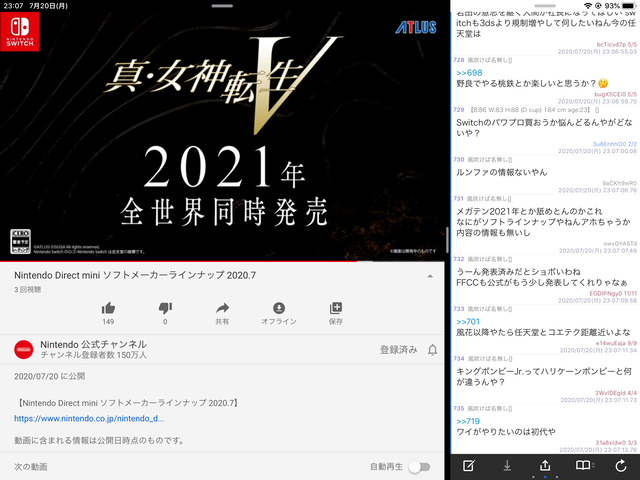
Task: Select post number 730
Action: pos(459,160)
